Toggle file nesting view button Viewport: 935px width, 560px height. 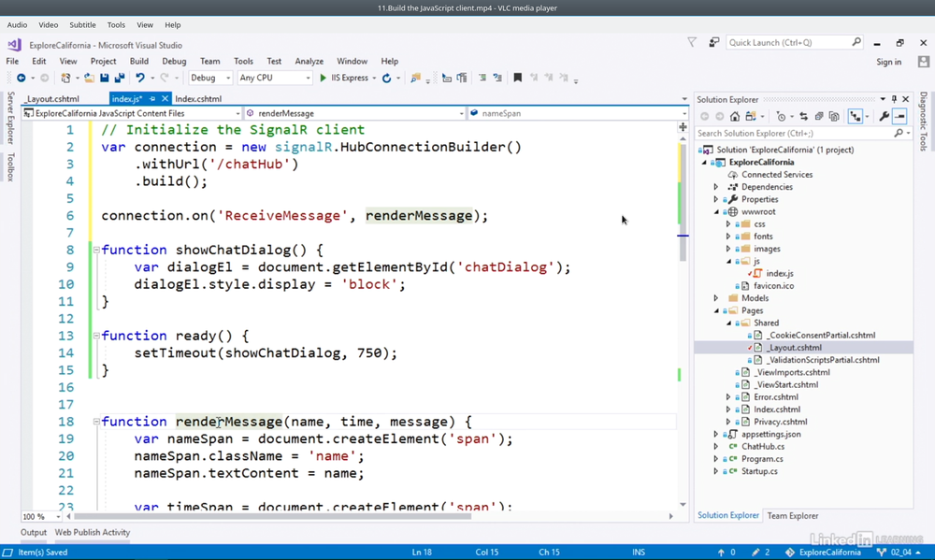click(x=856, y=116)
